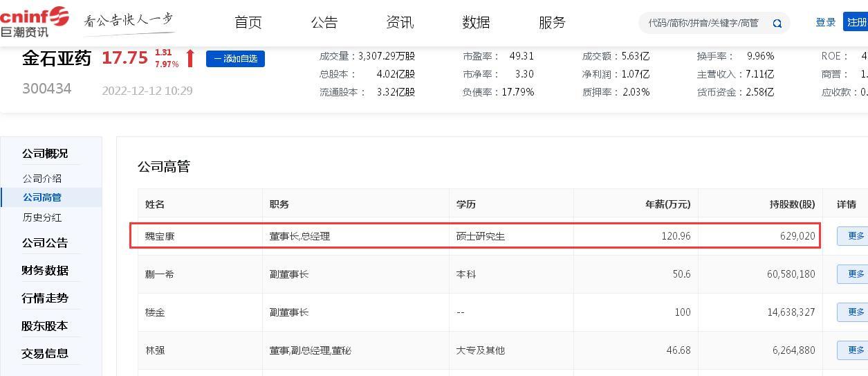Open the 公司公告 sidebar section
This screenshot has width=868, height=376.
(45, 243)
